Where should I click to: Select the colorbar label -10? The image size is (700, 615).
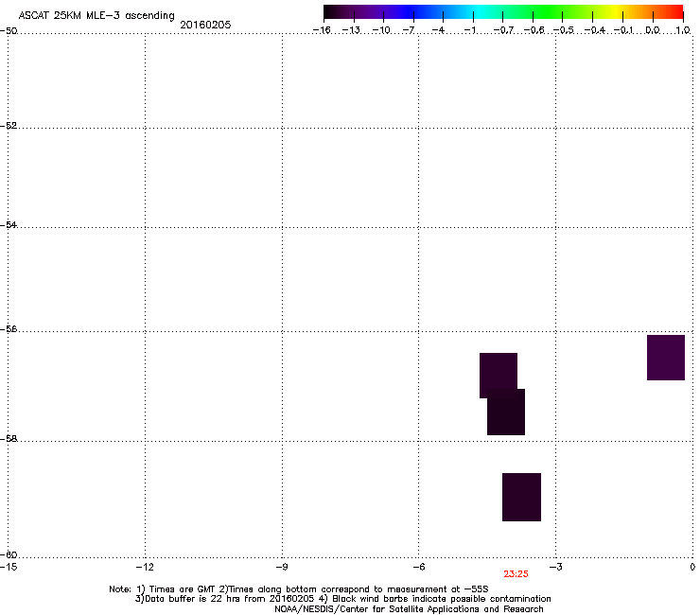pyautogui.click(x=381, y=30)
